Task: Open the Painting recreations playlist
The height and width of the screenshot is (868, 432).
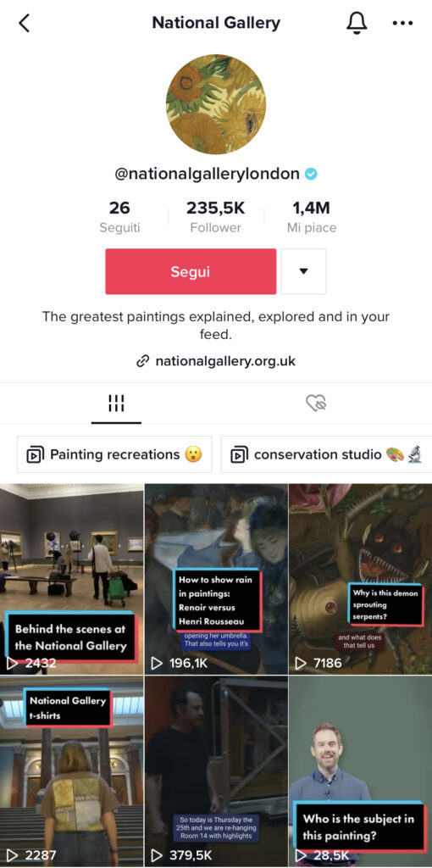Action: (x=114, y=455)
